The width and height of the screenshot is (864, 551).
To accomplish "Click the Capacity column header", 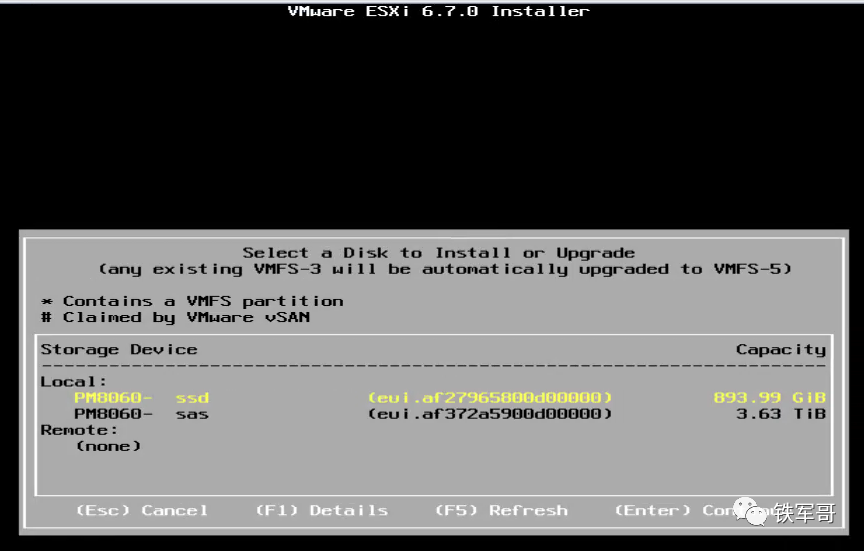I will (x=781, y=349).
